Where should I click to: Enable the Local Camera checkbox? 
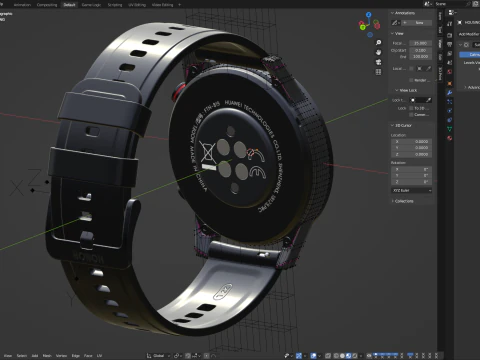(x=411, y=69)
